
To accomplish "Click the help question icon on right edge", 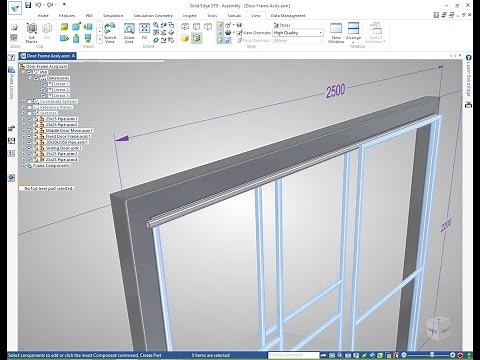I will click(x=468, y=58).
